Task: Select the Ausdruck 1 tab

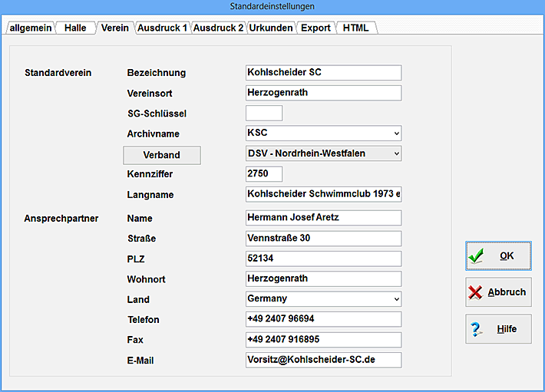Action: (x=162, y=28)
